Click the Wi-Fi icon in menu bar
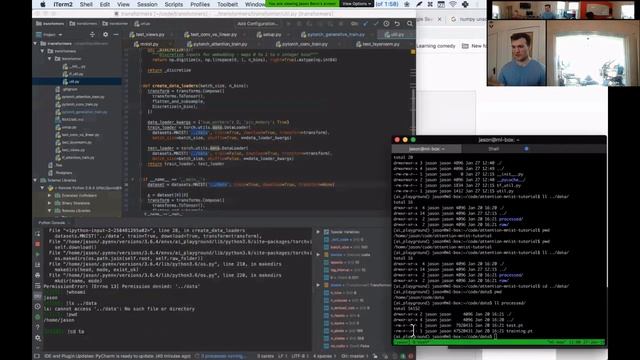640x360 pixels. pos(453,4)
